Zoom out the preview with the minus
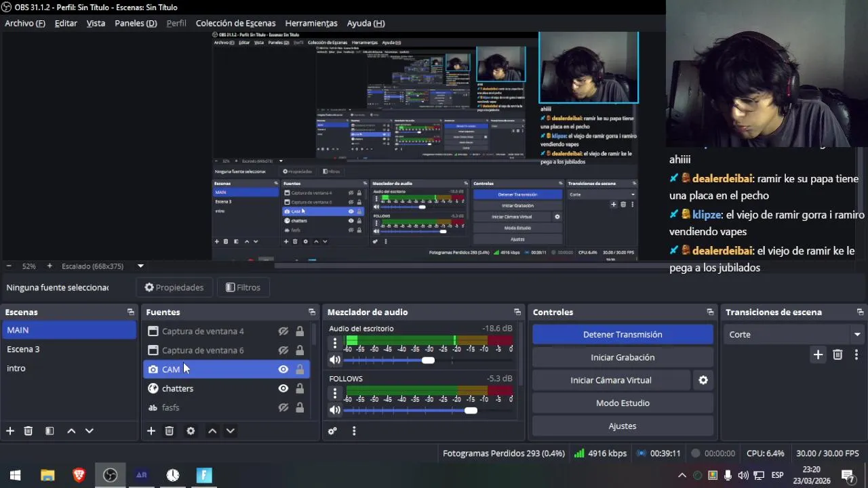Image resolution: width=868 pixels, height=488 pixels. [x=8, y=266]
